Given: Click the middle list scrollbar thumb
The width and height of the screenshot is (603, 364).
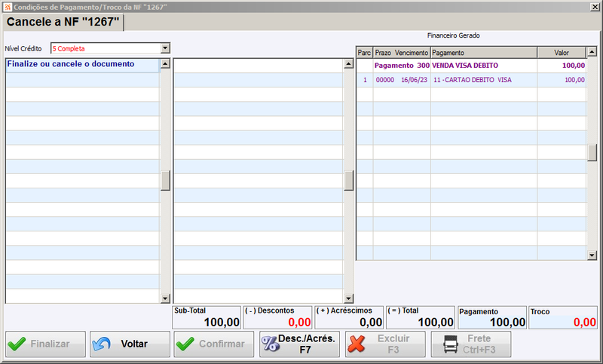Looking at the screenshot, I should click(x=349, y=181).
